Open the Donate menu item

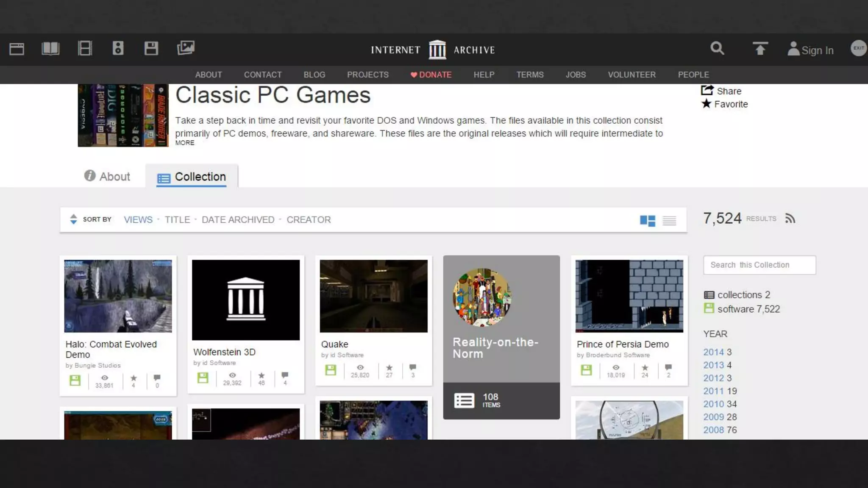[x=431, y=75]
